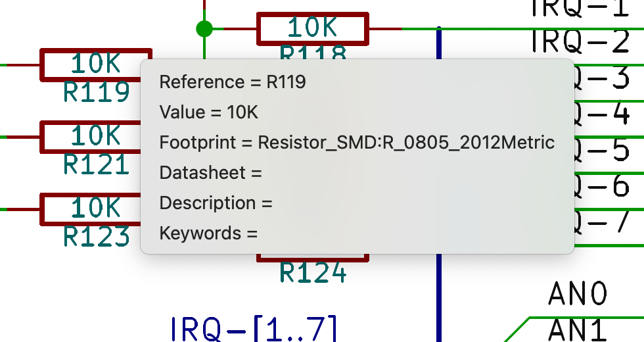The width and height of the screenshot is (644, 342).
Task: Click the Value = 10K tooltip line
Action: (x=209, y=112)
